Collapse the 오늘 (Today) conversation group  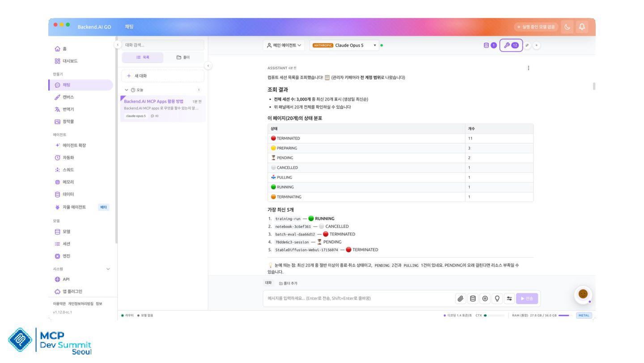coord(127,90)
